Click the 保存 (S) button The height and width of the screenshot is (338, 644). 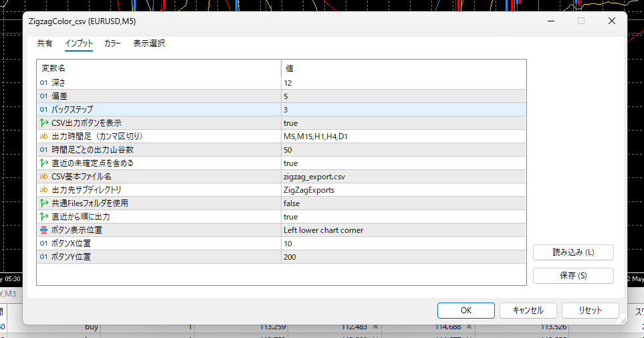[573, 276]
